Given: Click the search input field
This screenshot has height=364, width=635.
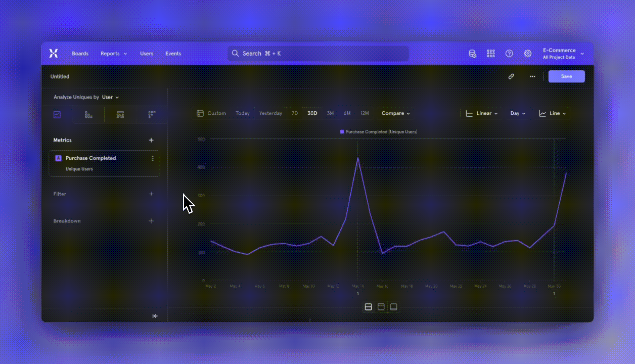Looking at the screenshot, I should click(319, 54).
